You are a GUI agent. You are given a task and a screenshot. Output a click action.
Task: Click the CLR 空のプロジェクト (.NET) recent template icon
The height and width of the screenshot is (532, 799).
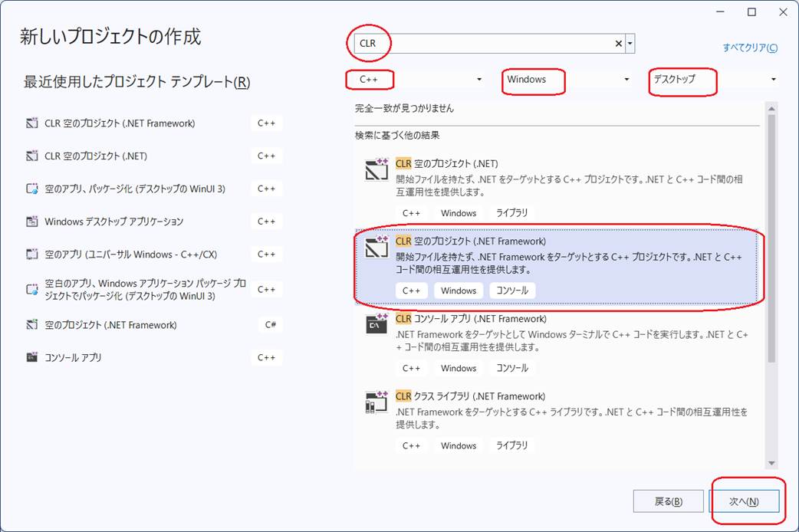click(32, 156)
